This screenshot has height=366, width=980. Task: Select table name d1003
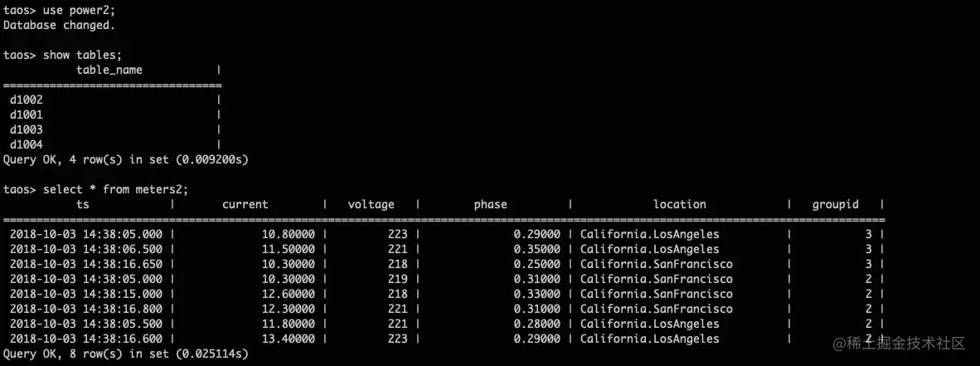point(27,129)
